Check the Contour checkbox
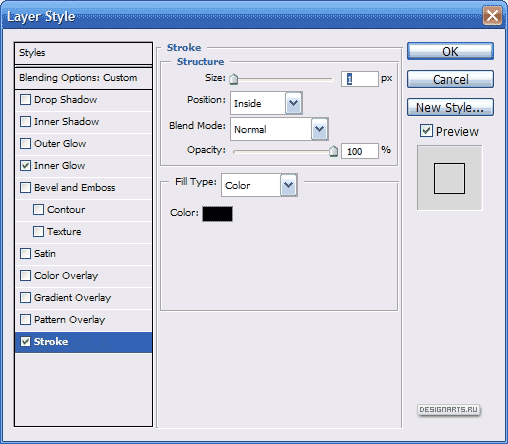This screenshot has width=508, height=444. pyautogui.click(x=38, y=209)
